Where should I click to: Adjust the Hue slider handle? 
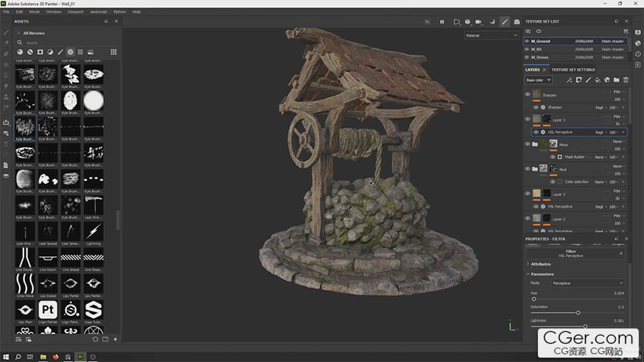click(x=534, y=299)
